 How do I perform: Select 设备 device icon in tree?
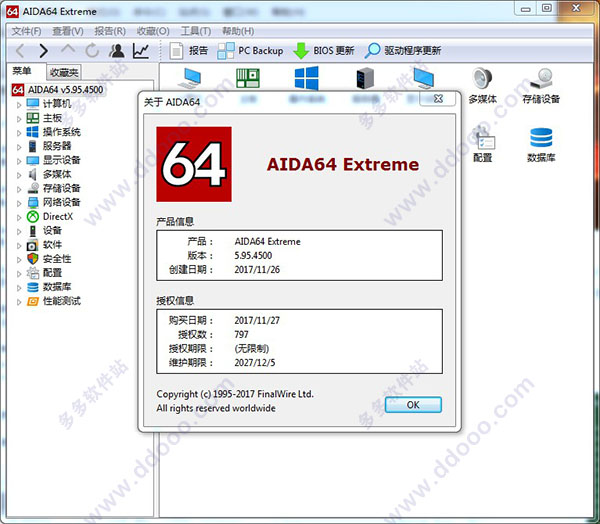pos(33,230)
